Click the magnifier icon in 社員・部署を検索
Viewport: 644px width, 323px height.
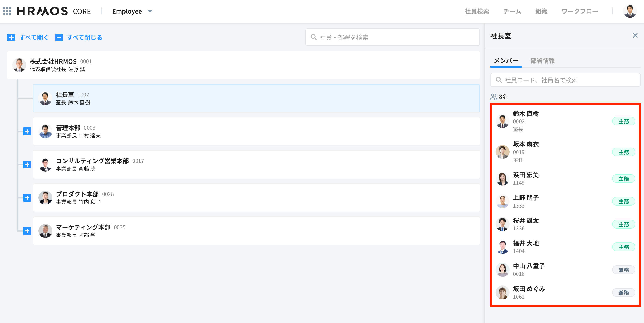click(x=313, y=37)
